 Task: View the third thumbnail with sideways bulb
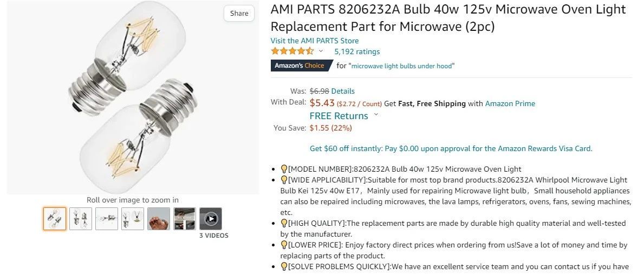click(107, 219)
